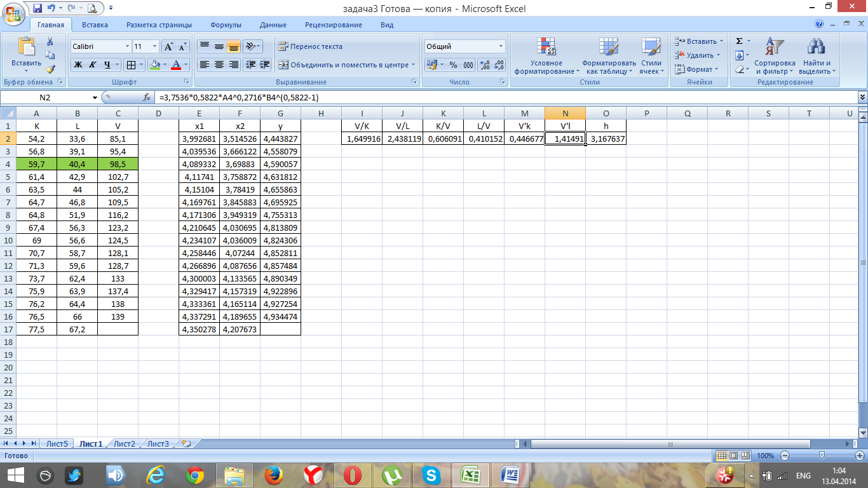The image size is (868, 488).
Task: Apply red font color button
Action: click(176, 65)
